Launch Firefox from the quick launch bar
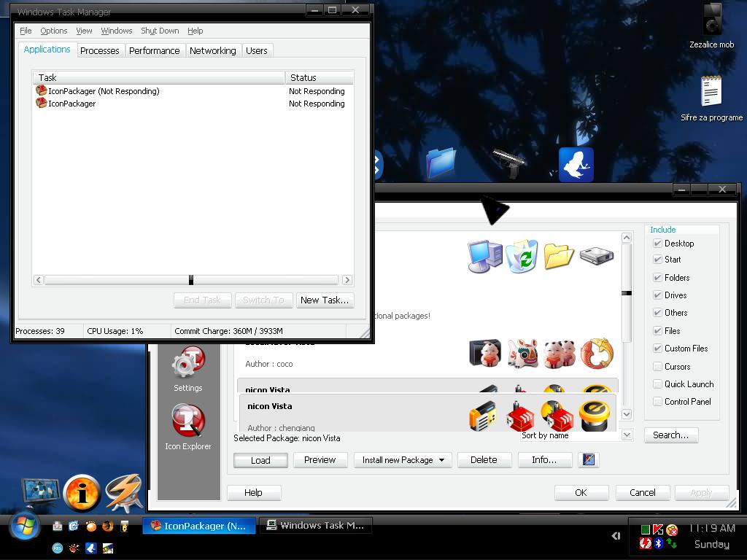747x560 pixels. (108, 526)
